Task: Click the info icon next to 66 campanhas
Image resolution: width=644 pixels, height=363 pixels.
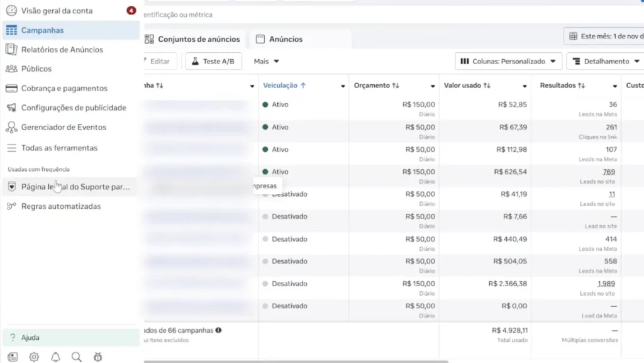Action: (x=218, y=330)
